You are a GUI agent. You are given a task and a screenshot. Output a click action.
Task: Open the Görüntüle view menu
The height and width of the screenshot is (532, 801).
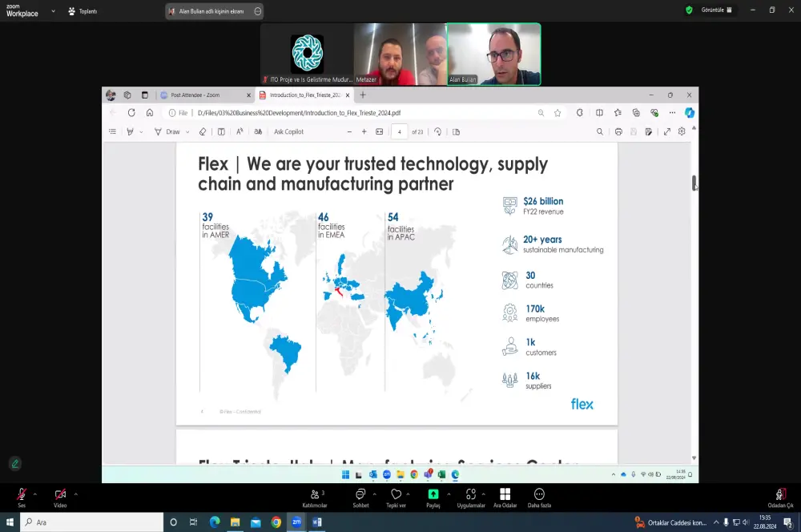(x=716, y=10)
